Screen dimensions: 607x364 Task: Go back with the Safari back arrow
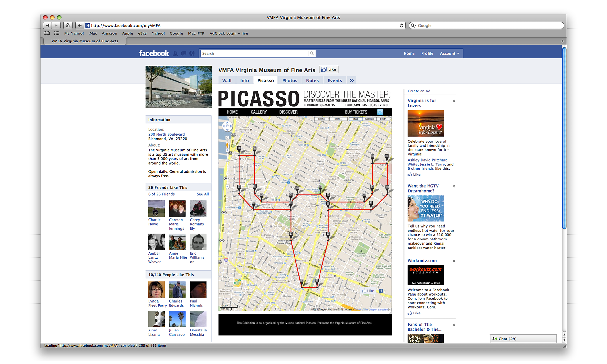tap(47, 25)
